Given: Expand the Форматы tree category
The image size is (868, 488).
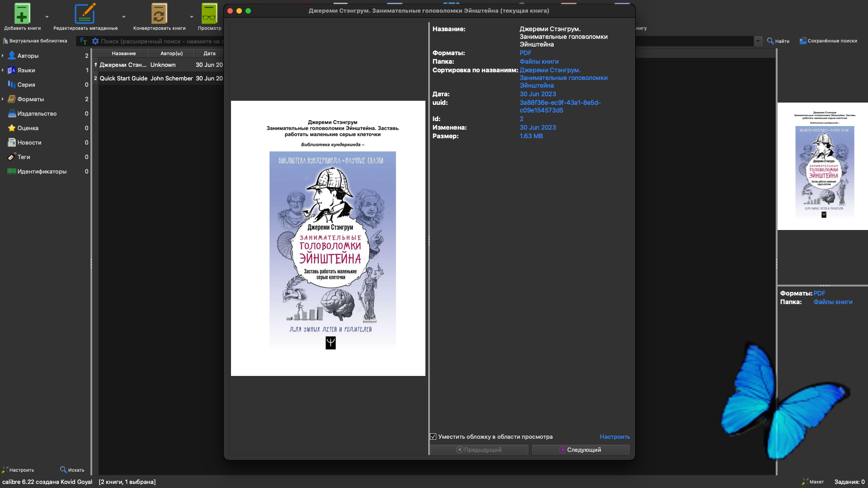Looking at the screenshot, I should (3, 99).
